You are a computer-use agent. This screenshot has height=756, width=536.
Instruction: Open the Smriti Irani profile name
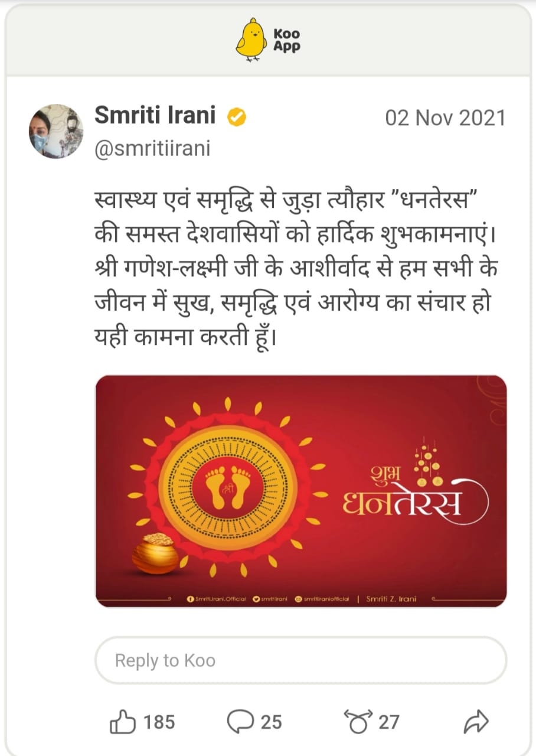point(155,116)
